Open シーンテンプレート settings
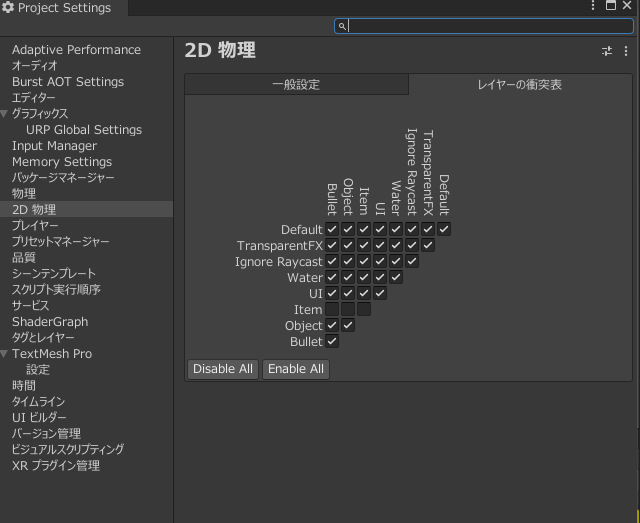This screenshot has height=523, width=640. click(x=53, y=274)
